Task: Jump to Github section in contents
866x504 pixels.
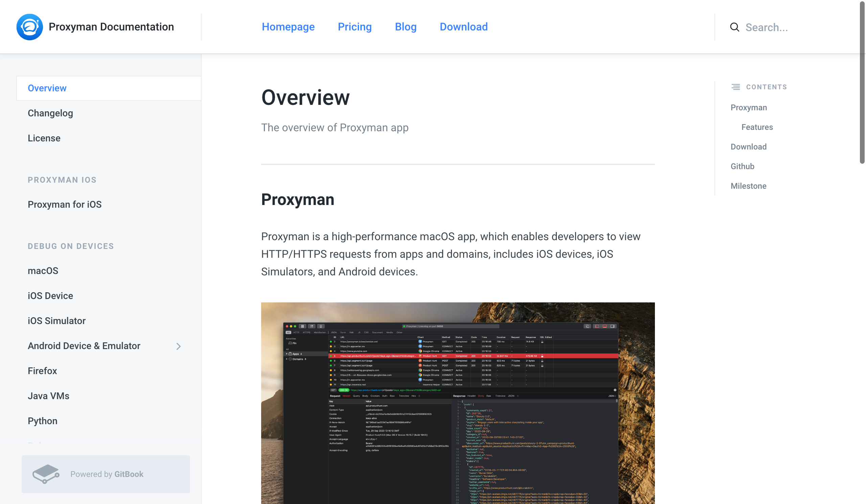Action: click(x=742, y=166)
